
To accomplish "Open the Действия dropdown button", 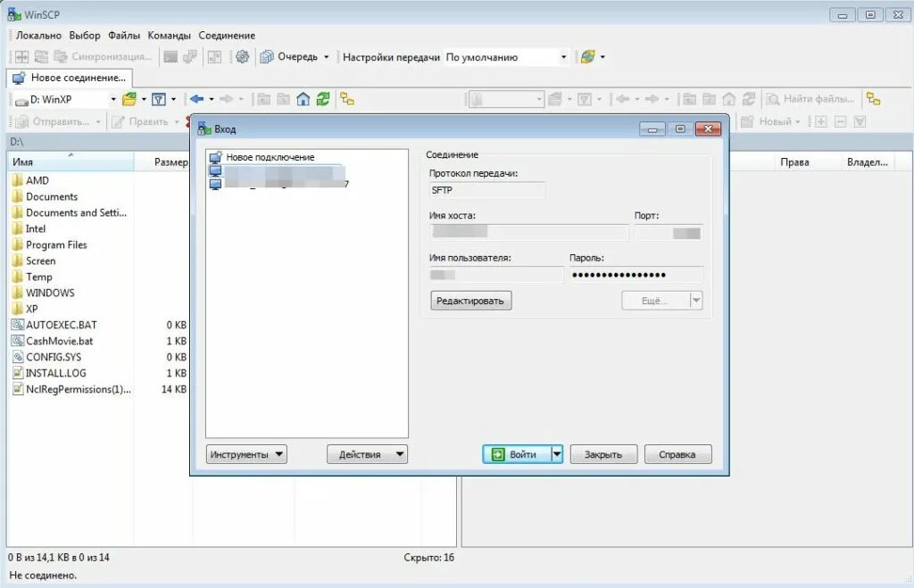I will click(367, 454).
